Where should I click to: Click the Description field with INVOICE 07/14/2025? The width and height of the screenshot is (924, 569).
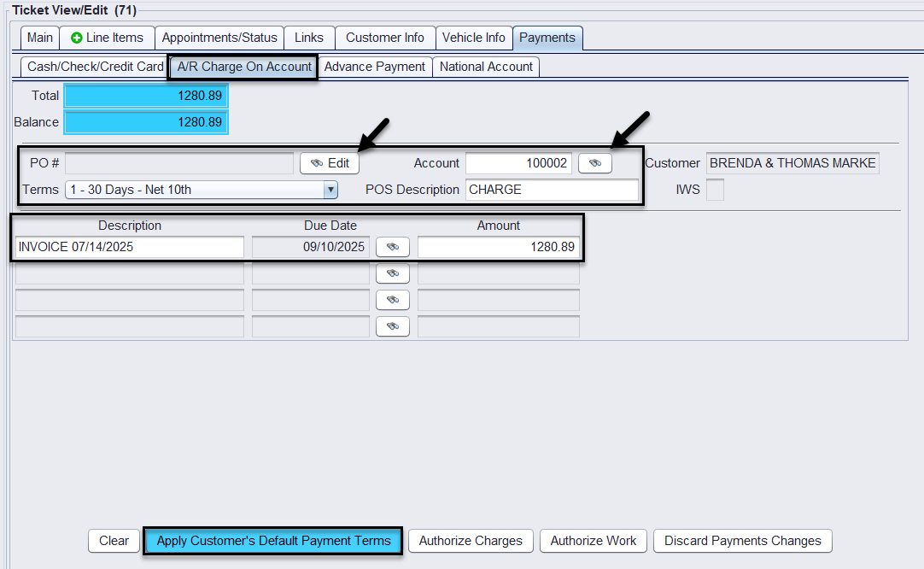tap(130, 247)
